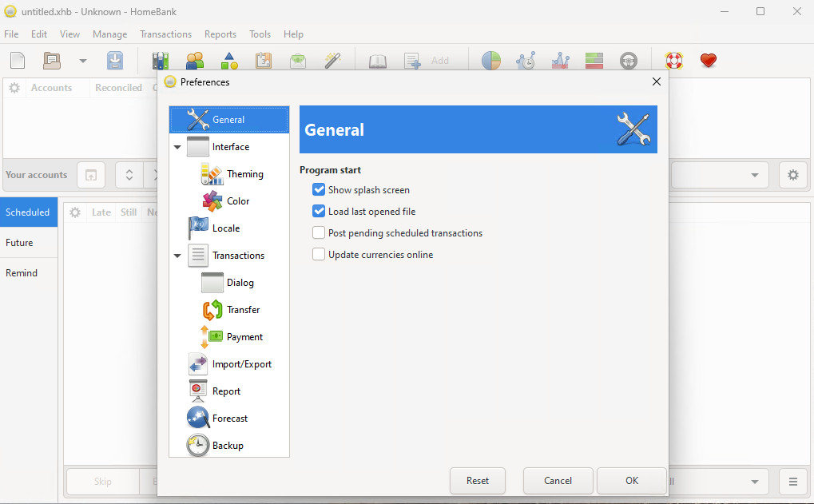This screenshot has width=814, height=504.
Task: Click the Your accounts popout button
Action: (91, 175)
